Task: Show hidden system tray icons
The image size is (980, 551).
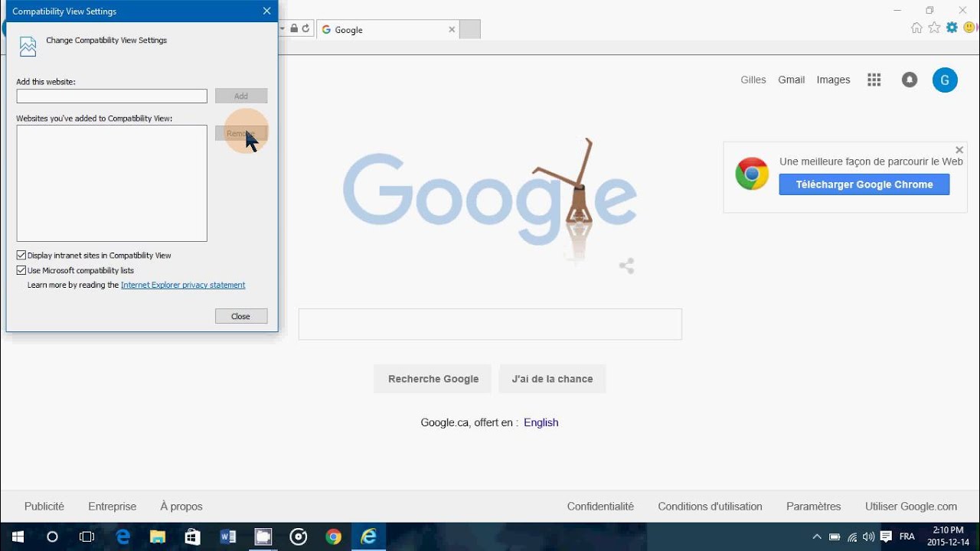Action: click(x=817, y=537)
